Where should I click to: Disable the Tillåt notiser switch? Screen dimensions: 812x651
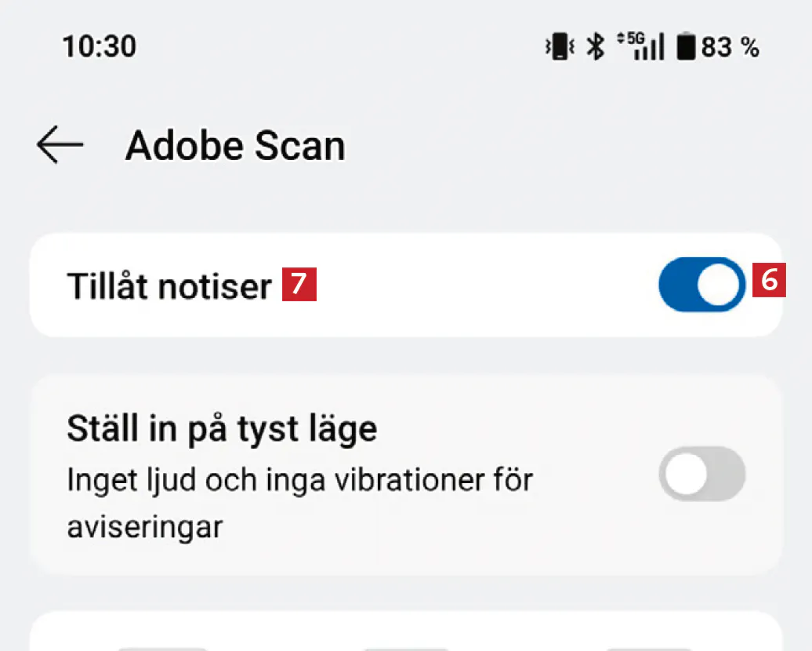point(701,284)
